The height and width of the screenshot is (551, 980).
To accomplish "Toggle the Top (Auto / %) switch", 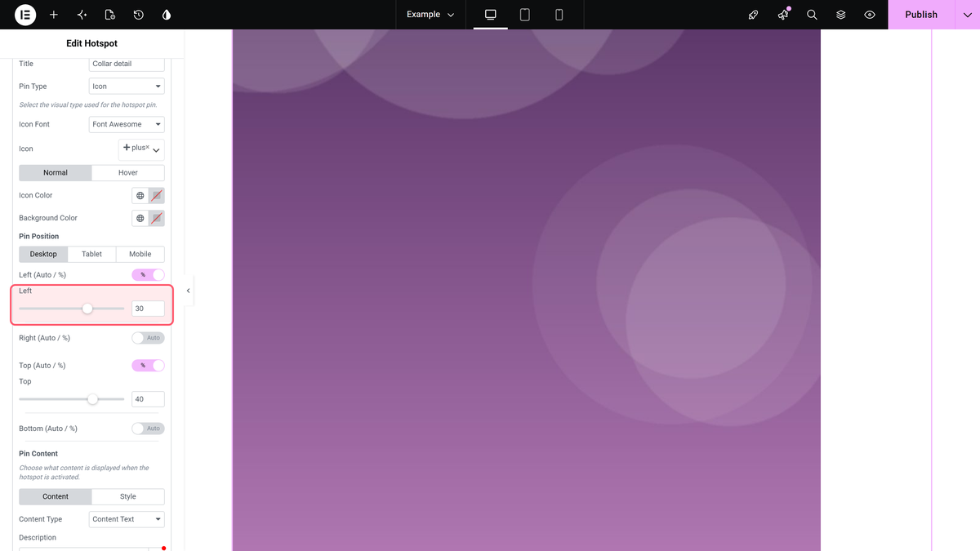I will click(x=148, y=366).
